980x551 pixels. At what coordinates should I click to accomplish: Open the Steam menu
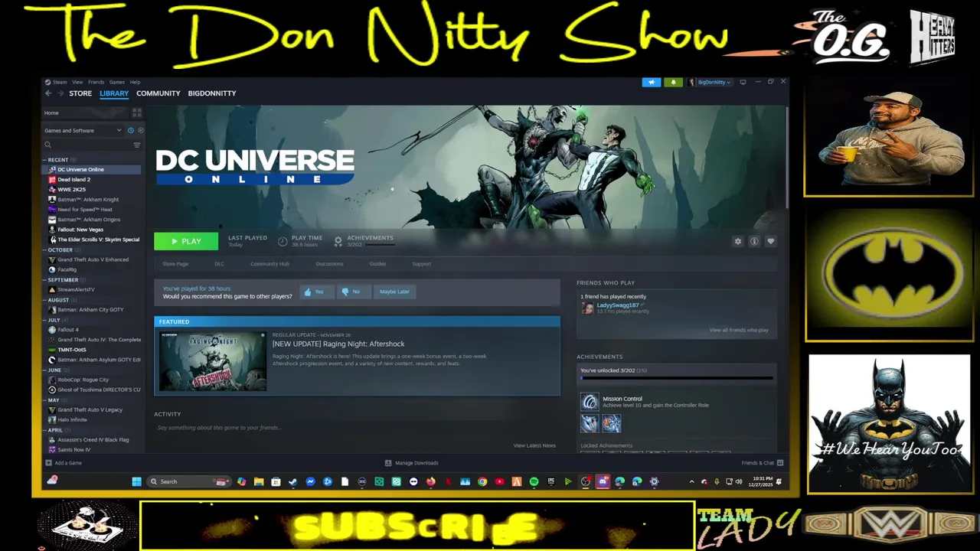click(59, 82)
